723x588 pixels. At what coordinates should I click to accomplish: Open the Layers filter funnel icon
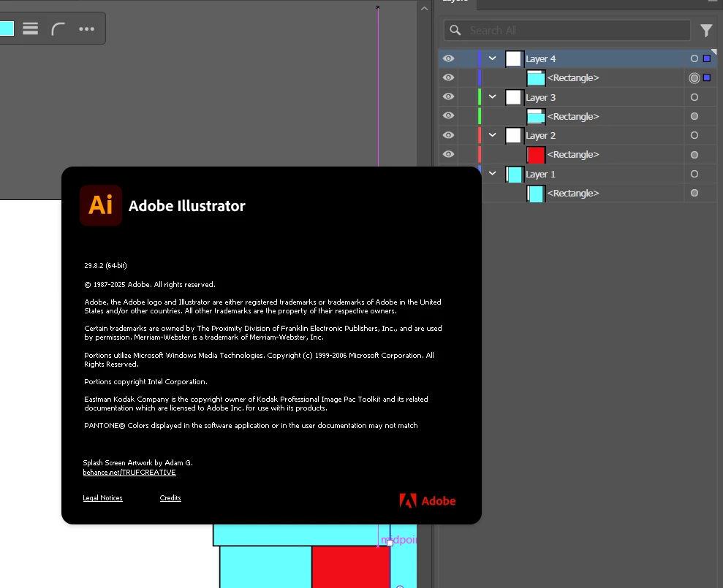706,31
